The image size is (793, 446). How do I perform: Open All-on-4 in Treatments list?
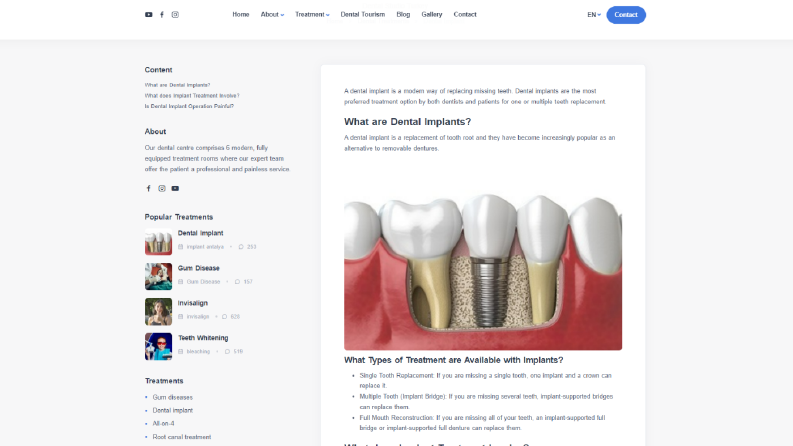(x=163, y=424)
